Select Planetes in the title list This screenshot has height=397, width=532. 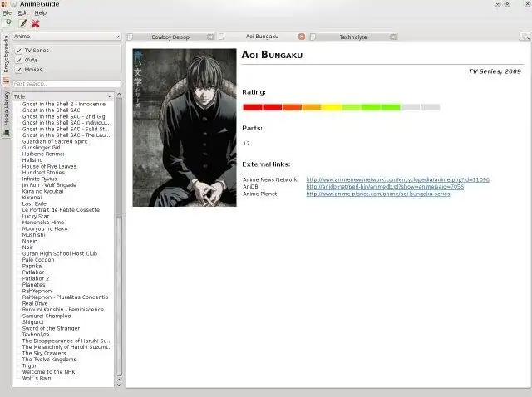coord(33,285)
